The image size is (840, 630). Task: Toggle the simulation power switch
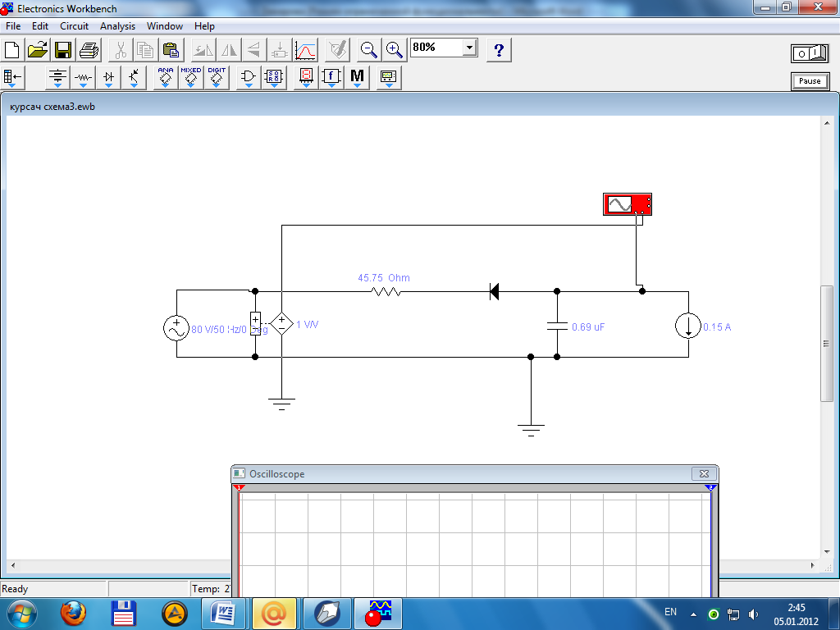(x=810, y=53)
